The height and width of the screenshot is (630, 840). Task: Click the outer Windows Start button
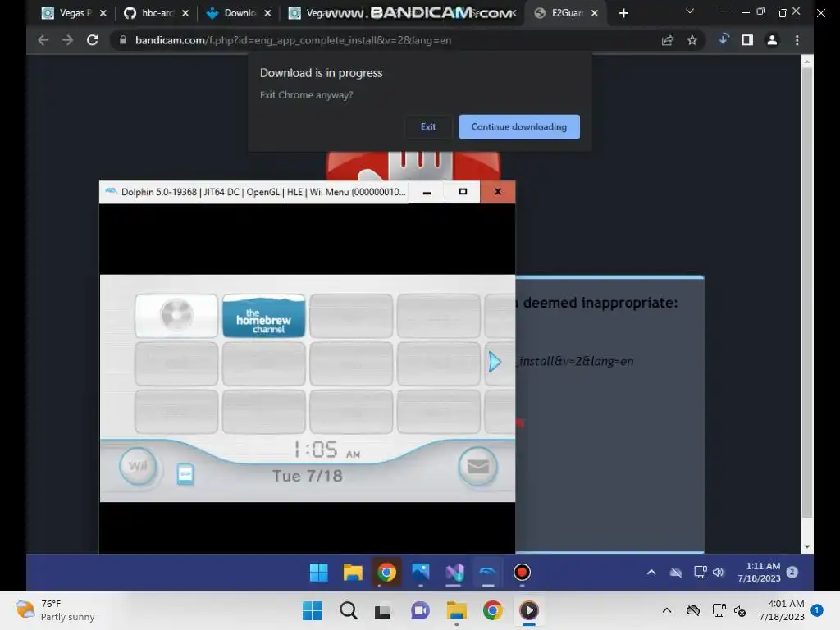click(313, 610)
